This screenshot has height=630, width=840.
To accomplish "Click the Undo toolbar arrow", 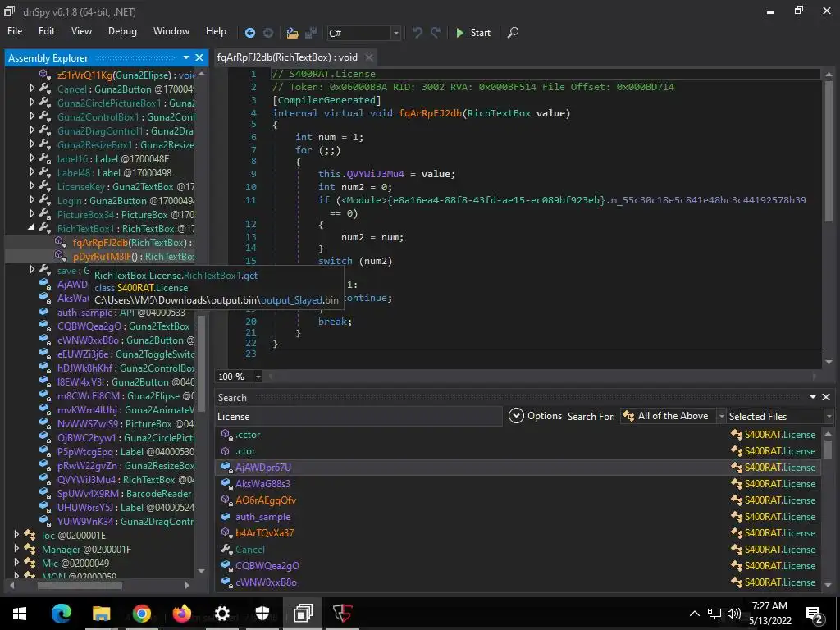I will pos(417,33).
